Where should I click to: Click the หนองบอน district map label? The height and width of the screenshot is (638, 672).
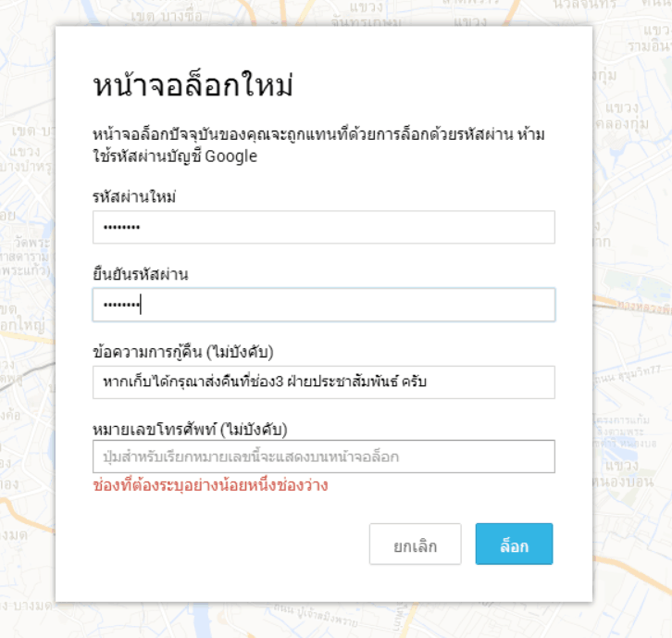point(630,482)
